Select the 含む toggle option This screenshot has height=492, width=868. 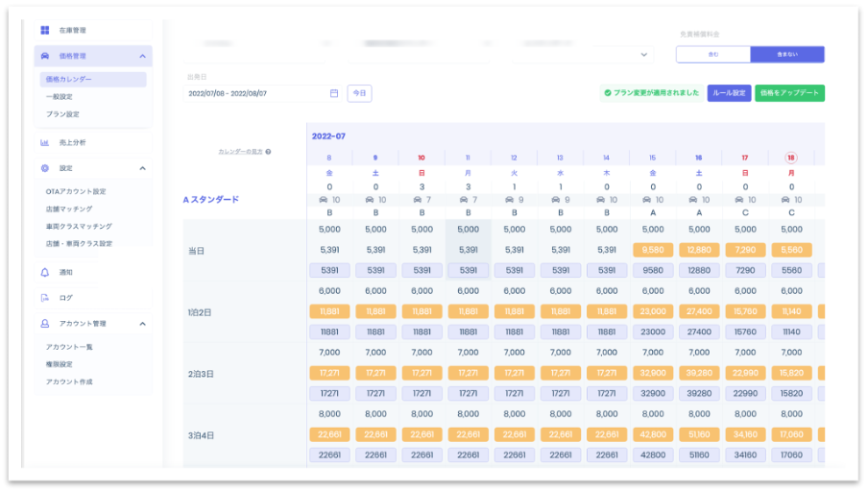coord(712,55)
